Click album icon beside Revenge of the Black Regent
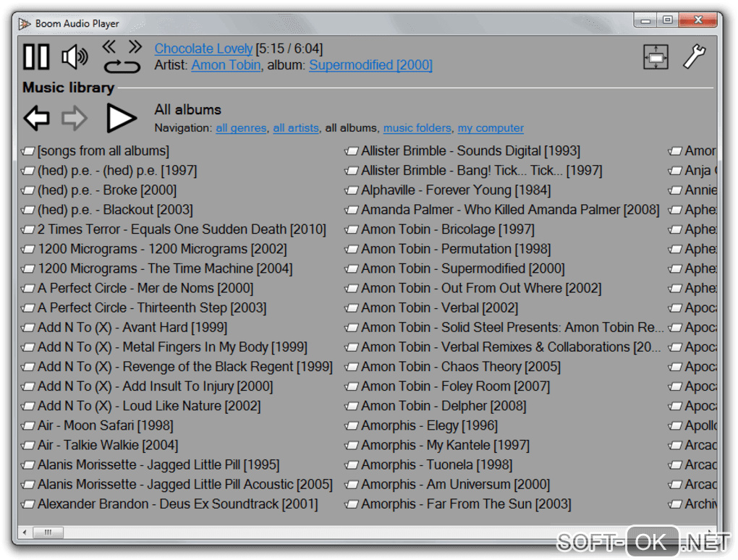 click(28, 367)
